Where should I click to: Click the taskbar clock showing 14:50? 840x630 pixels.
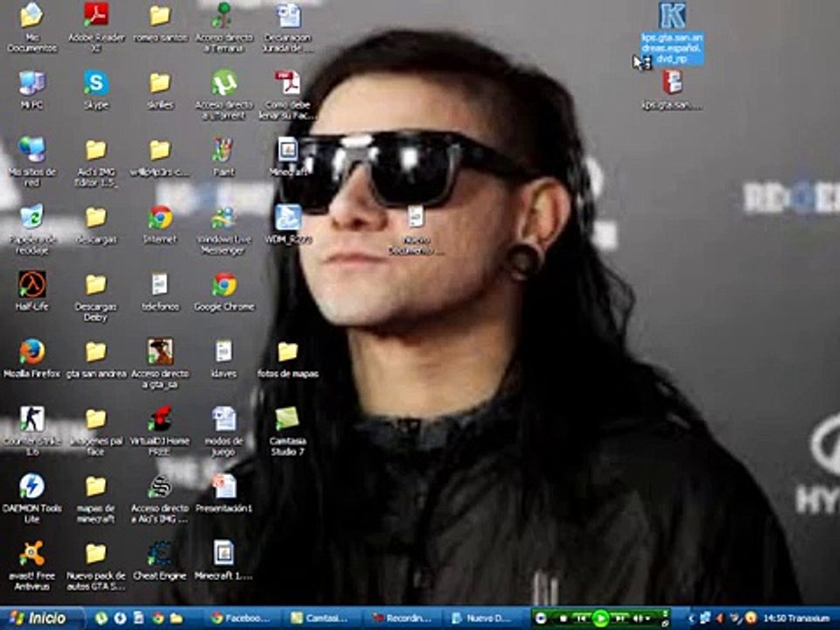[x=773, y=618]
